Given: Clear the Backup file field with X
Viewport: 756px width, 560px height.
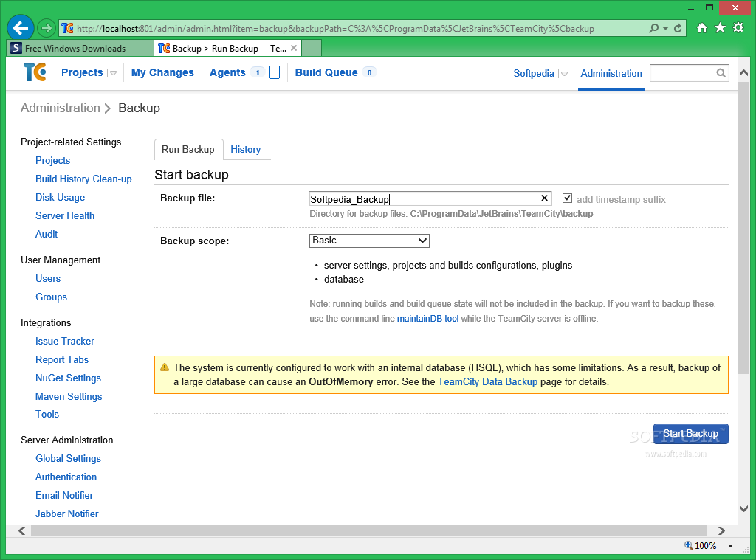Looking at the screenshot, I should point(544,198).
